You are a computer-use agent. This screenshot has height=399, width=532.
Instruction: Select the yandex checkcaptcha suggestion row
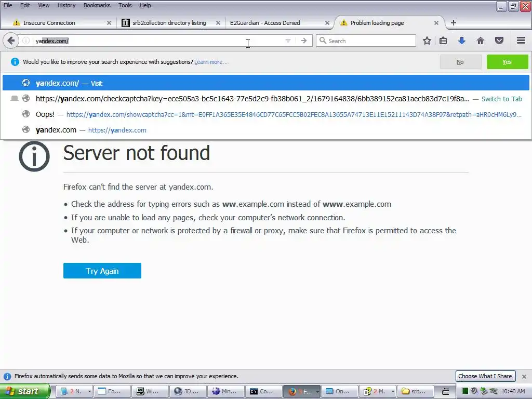(266, 99)
